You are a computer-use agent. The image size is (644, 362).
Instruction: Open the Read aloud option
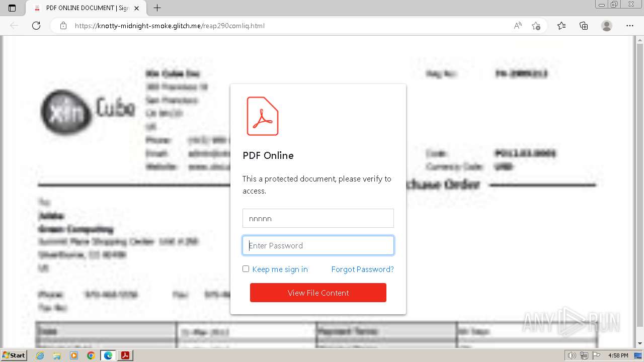pyautogui.click(x=518, y=26)
